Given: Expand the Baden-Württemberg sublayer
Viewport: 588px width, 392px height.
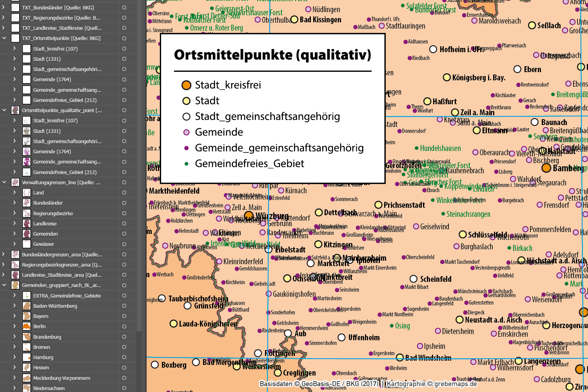Looking at the screenshot, I should pos(15,306).
